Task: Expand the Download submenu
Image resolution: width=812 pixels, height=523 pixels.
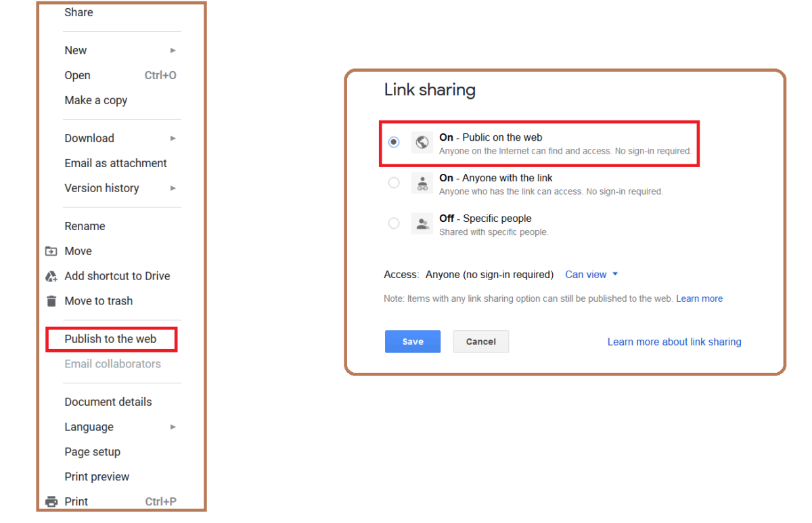Action: coord(172,138)
